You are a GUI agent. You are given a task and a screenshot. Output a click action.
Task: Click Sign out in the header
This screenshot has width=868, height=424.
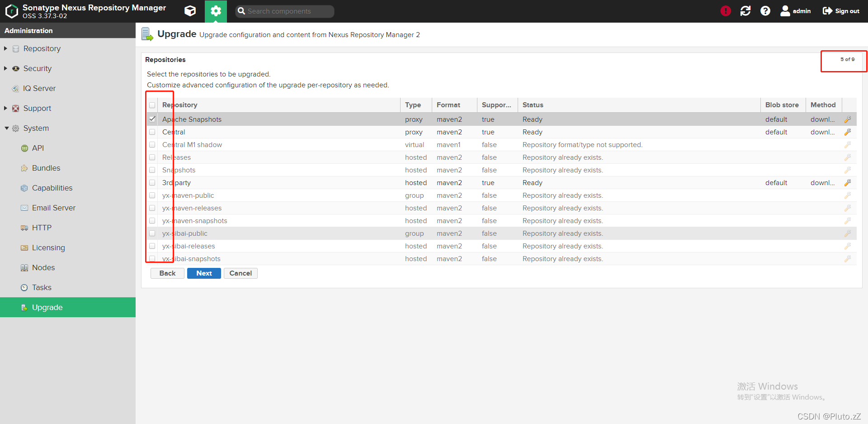coord(841,11)
